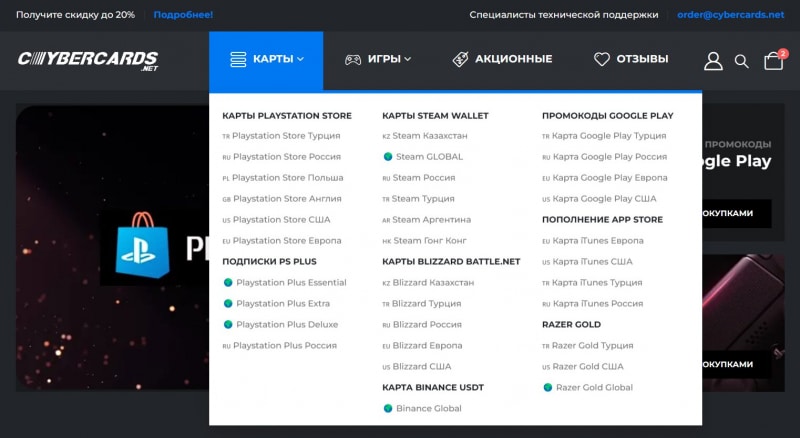Choose Blizzard Россия

tap(422, 325)
